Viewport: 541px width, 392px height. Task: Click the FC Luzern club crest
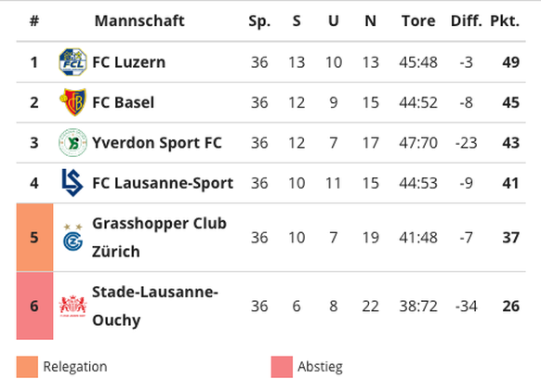click(73, 62)
